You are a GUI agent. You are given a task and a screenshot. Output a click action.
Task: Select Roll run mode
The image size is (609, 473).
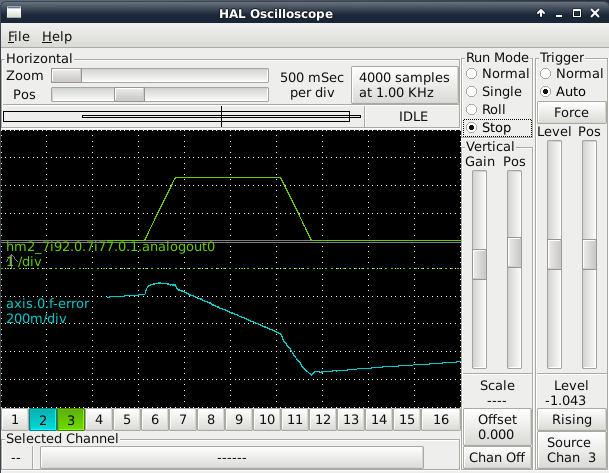click(485, 109)
